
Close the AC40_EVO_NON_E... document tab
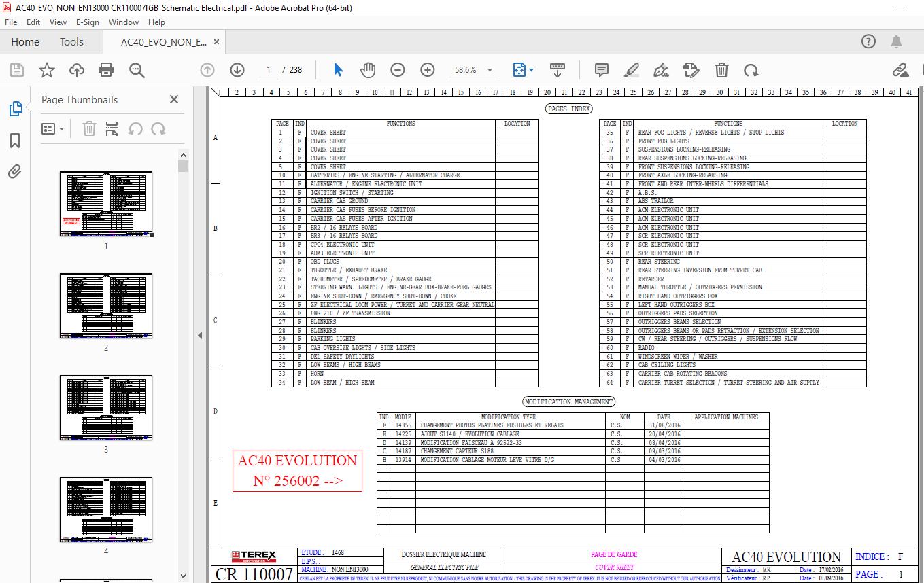point(217,42)
